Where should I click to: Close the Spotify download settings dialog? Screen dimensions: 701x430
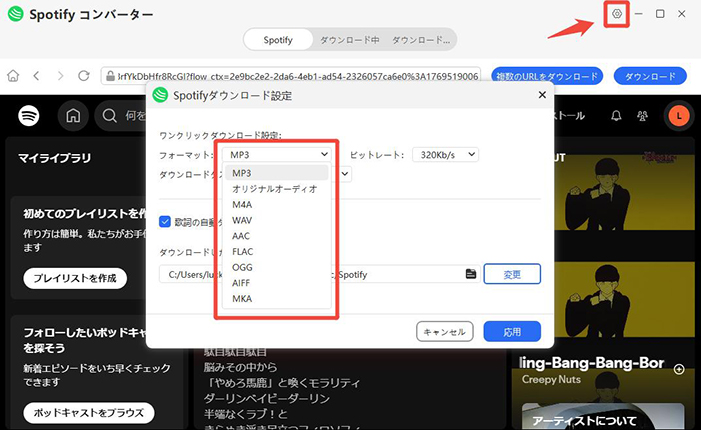(x=542, y=95)
